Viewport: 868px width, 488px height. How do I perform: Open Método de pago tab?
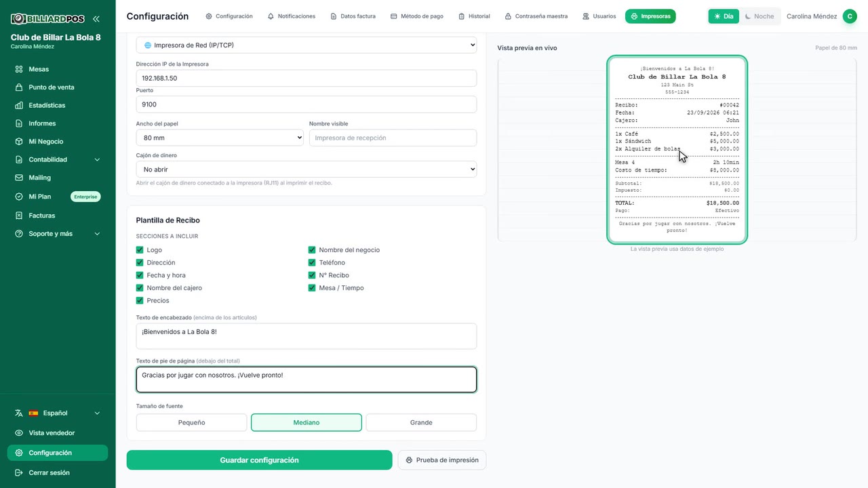coord(417,16)
